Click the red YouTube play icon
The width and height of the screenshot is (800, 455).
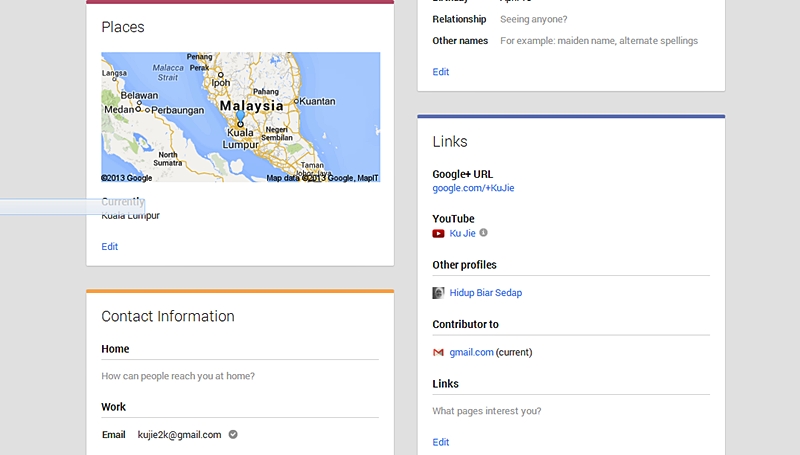[x=438, y=233]
